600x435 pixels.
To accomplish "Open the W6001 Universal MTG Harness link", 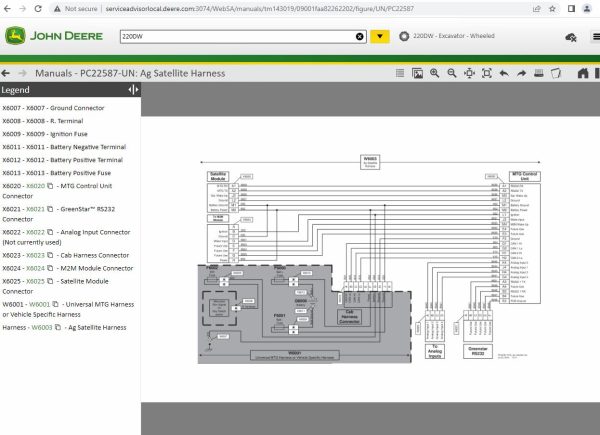I will [39, 305].
